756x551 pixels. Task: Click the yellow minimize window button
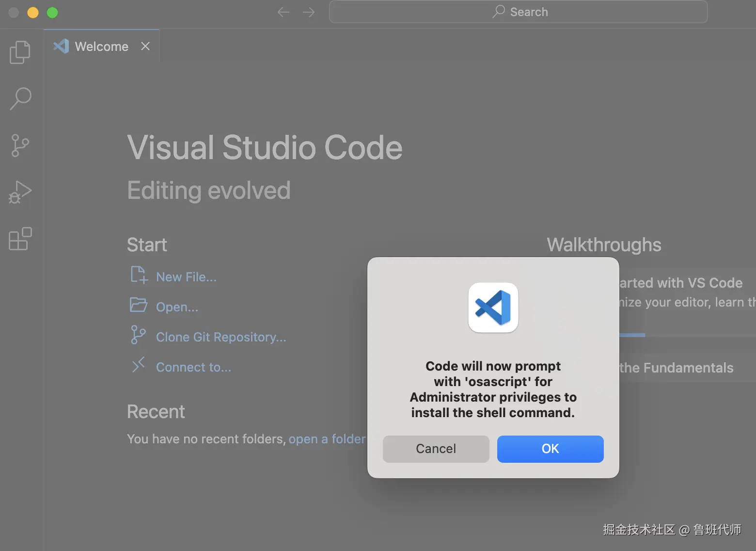click(33, 13)
